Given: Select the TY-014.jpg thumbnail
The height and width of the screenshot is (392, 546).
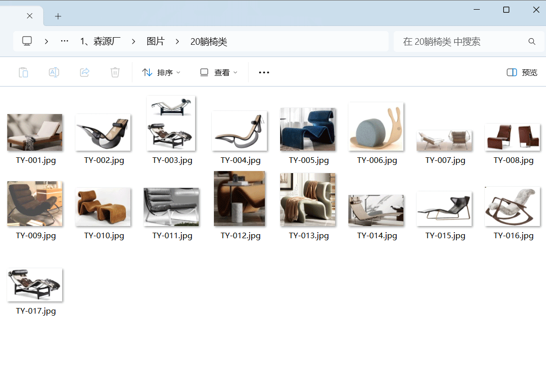Looking at the screenshot, I should (x=376, y=211).
